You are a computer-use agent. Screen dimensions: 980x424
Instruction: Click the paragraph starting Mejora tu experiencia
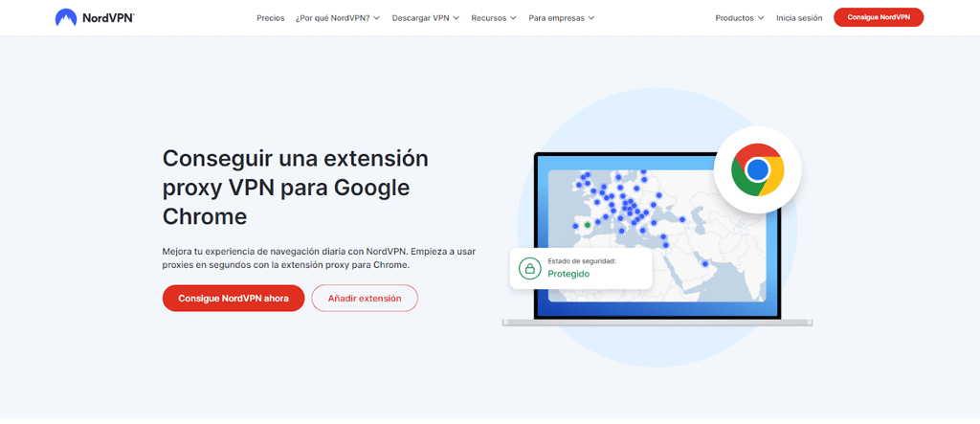(319, 258)
